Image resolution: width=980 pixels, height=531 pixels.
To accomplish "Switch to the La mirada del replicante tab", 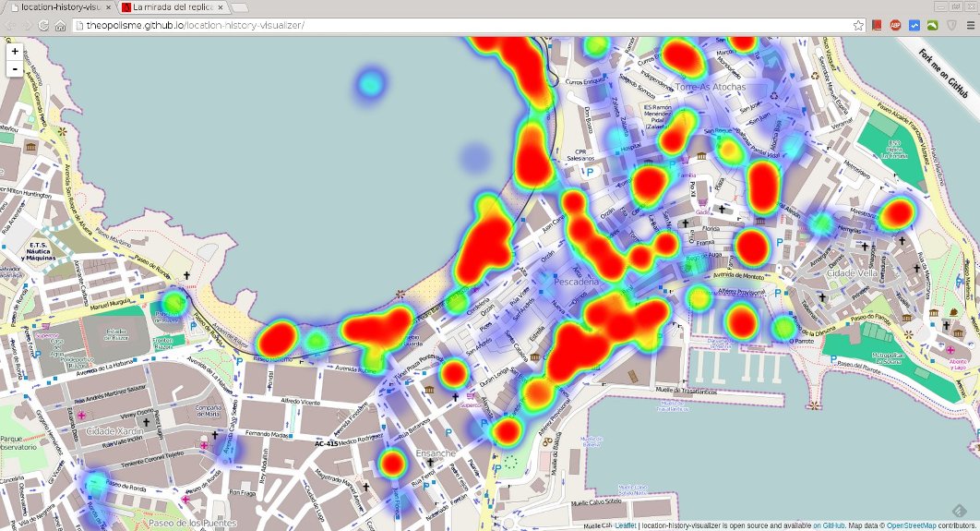I will [x=173, y=7].
